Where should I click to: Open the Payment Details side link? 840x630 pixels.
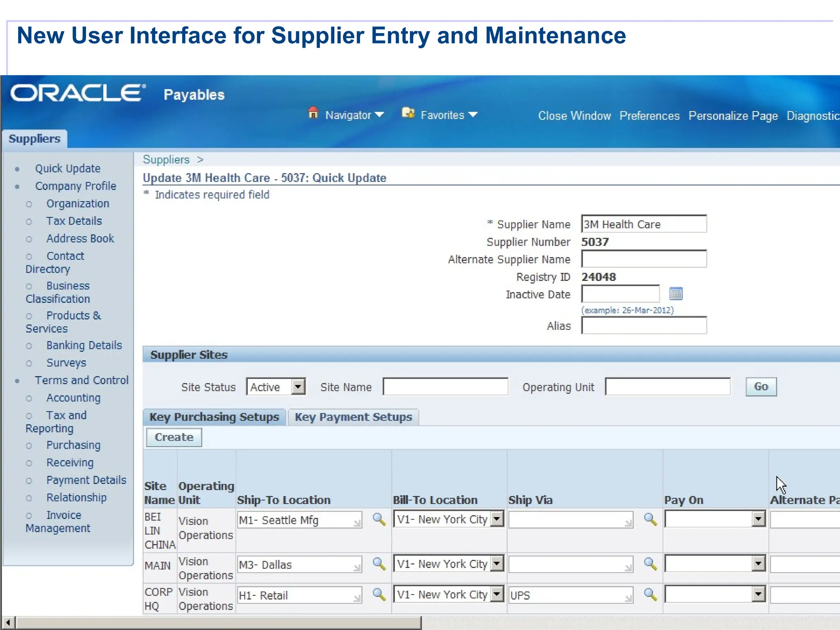pyautogui.click(x=86, y=480)
